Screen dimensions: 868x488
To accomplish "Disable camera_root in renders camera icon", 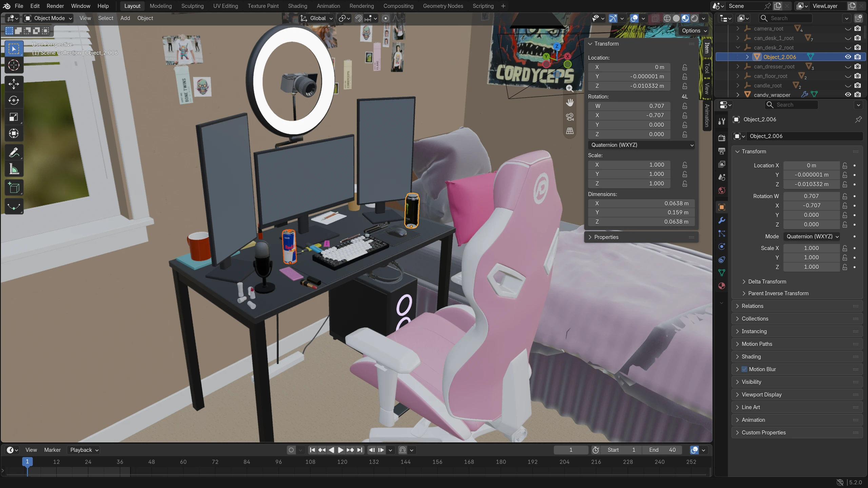I will pyautogui.click(x=857, y=28).
